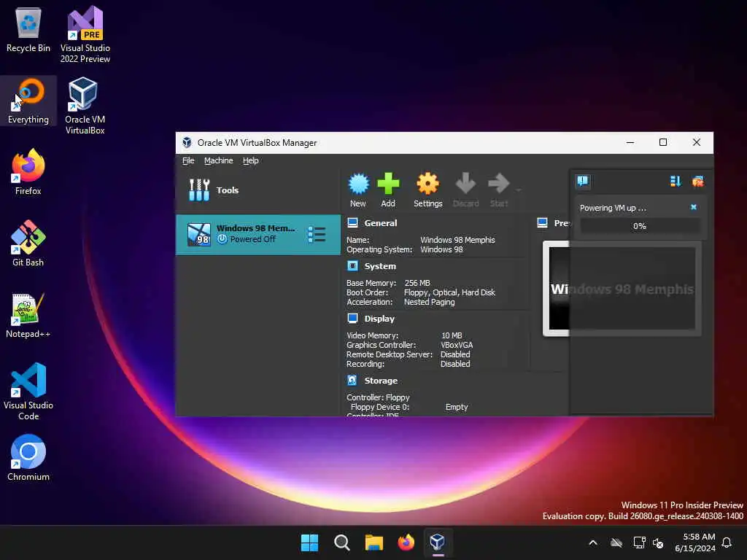
Task: Select the Chromium desktop shortcut
Action: [x=28, y=458]
